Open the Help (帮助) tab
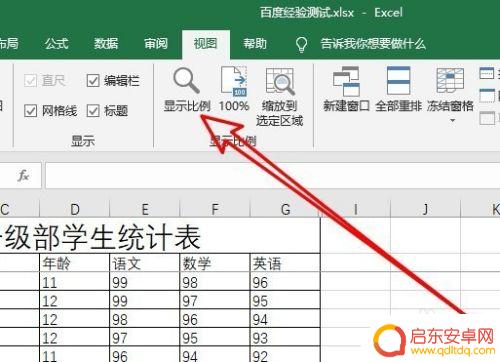Screen dimensions: 500x362 (x=255, y=44)
